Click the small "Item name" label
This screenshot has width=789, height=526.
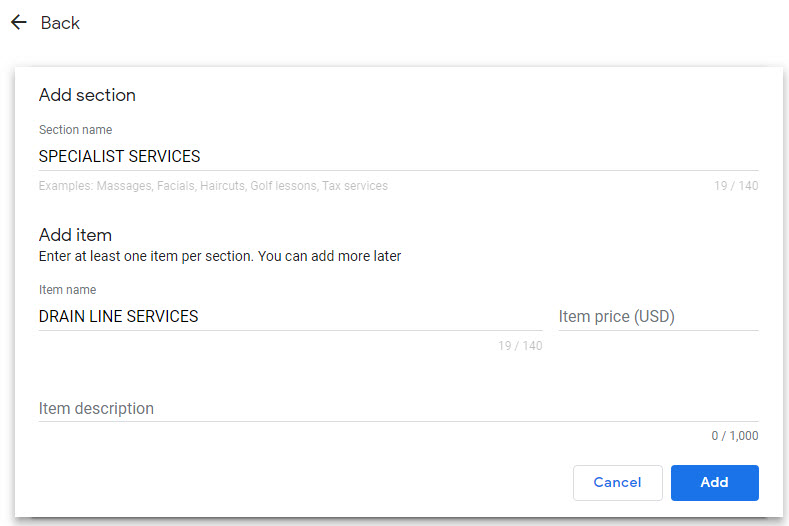pos(67,290)
